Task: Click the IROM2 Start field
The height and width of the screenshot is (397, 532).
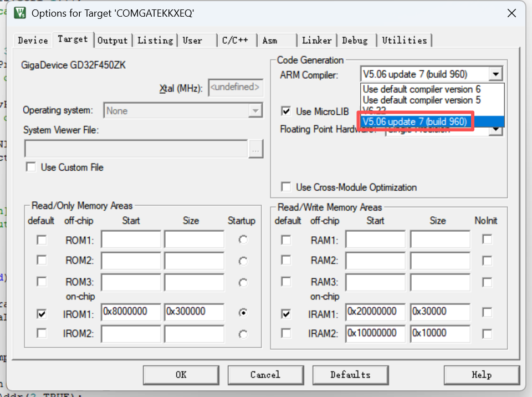Action: [x=131, y=334]
